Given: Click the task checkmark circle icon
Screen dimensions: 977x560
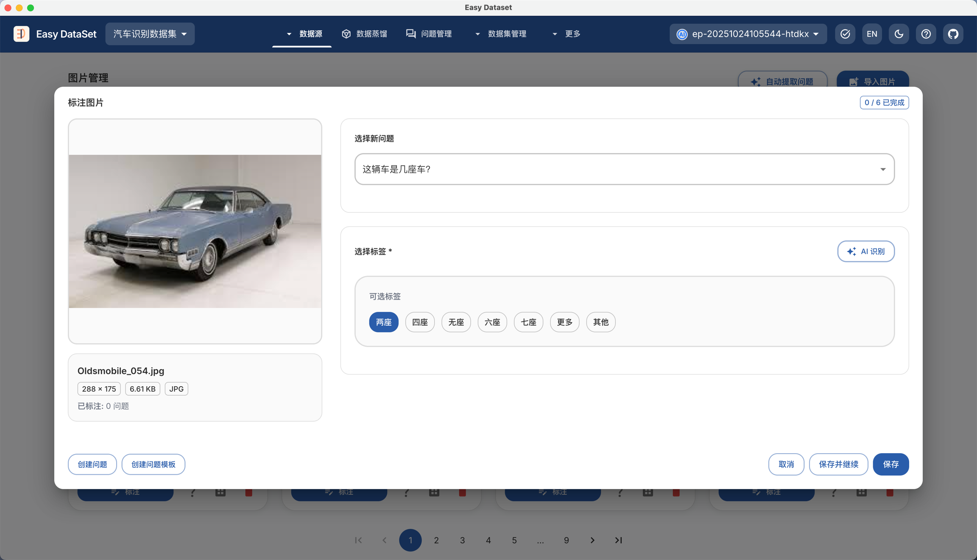Looking at the screenshot, I should pyautogui.click(x=845, y=34).
